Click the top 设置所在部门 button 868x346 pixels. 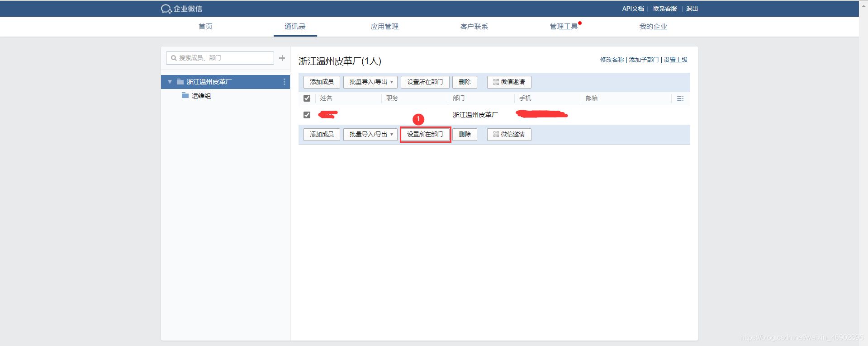[425, 82]
